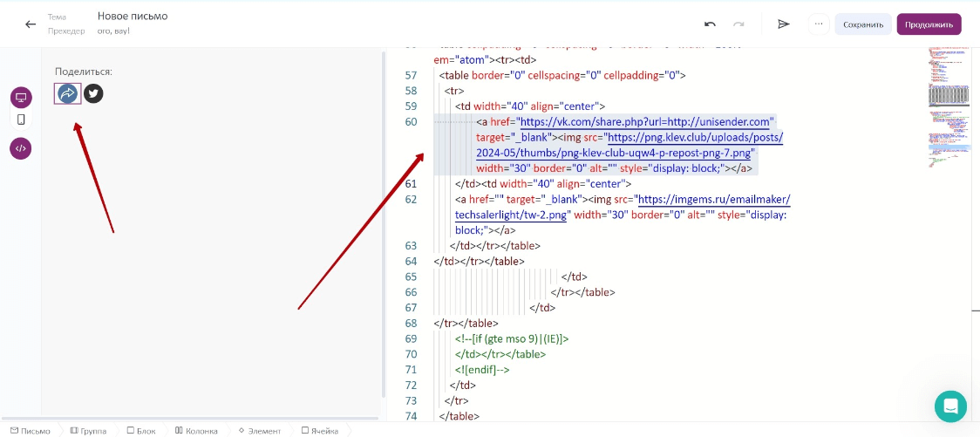Redo the change

[x=738, y=24]
